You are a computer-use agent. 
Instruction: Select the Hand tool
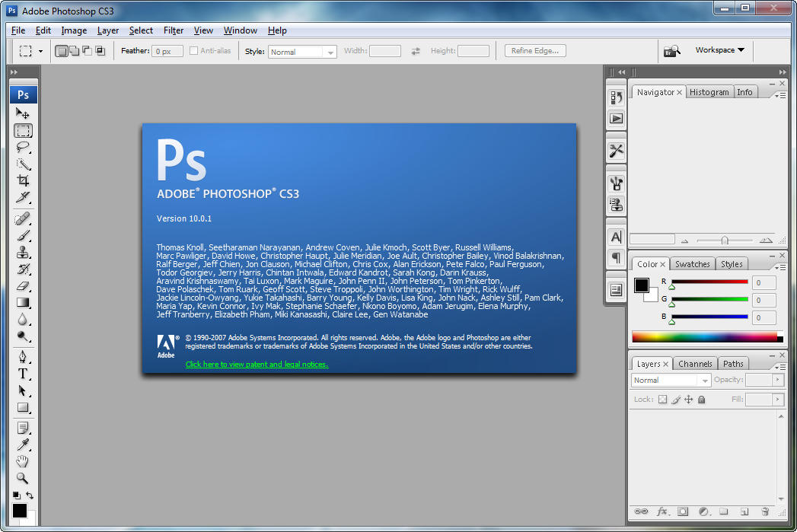[23, 462]
